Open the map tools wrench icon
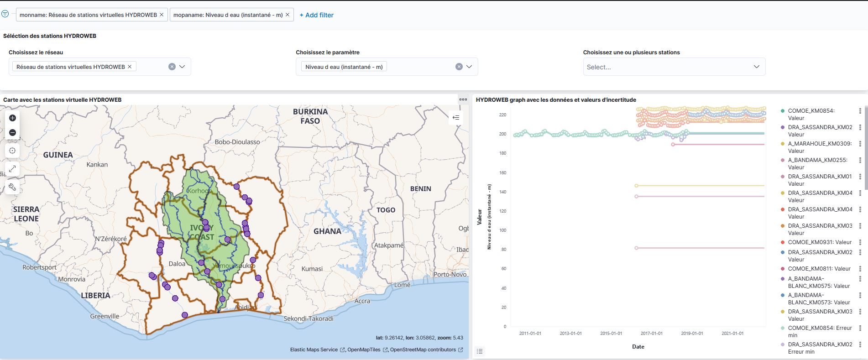Viewport: 868px width, 360px height. click(12, 187)
